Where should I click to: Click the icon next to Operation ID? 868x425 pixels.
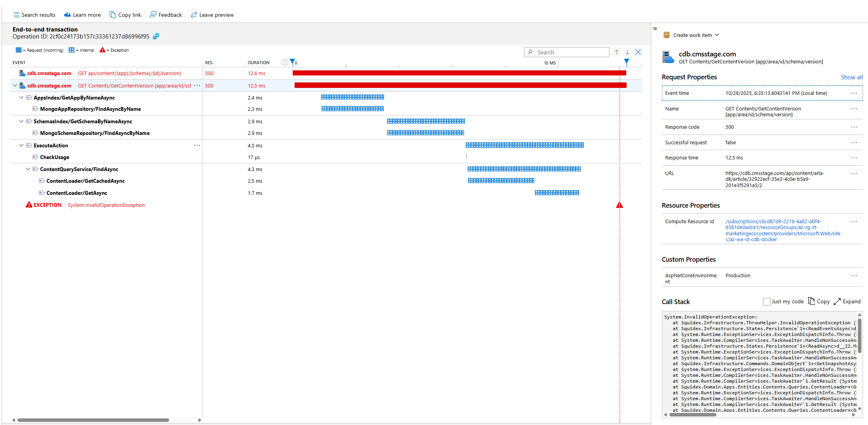156,36
